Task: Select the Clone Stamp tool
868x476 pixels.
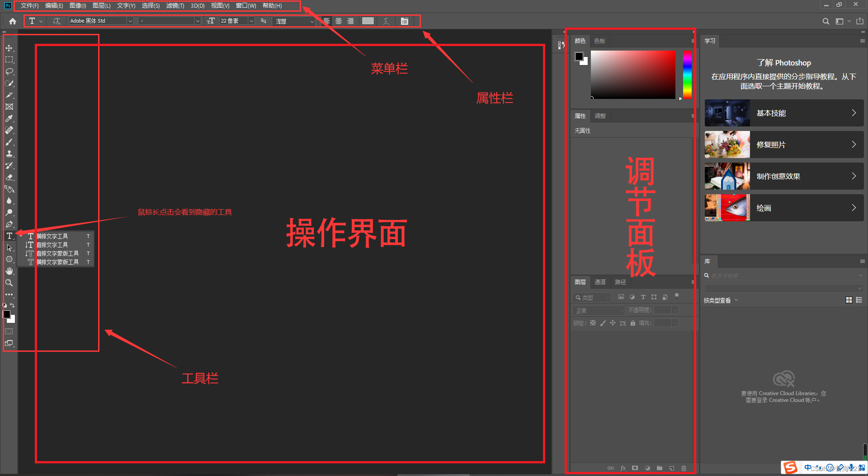Action: [x=9, y=154]
